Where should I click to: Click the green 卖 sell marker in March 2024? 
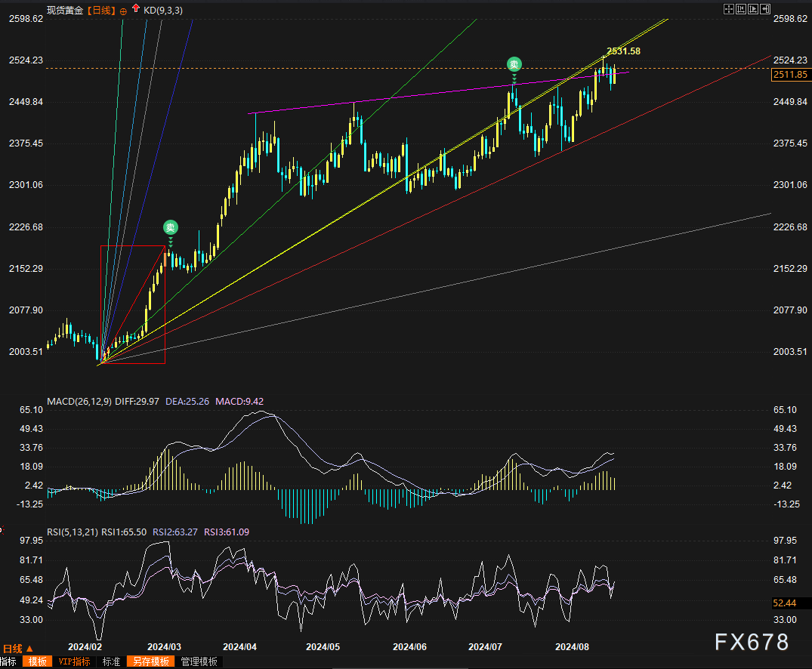coord(171,227)
